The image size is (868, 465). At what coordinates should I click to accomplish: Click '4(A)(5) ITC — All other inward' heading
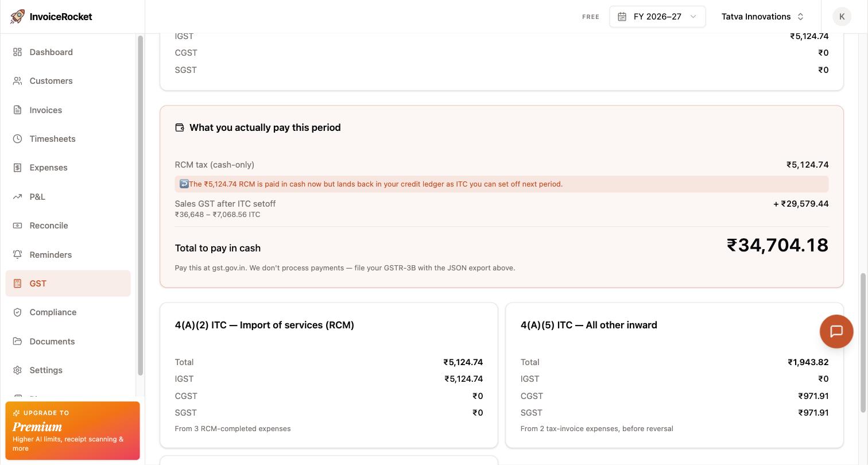589,325
